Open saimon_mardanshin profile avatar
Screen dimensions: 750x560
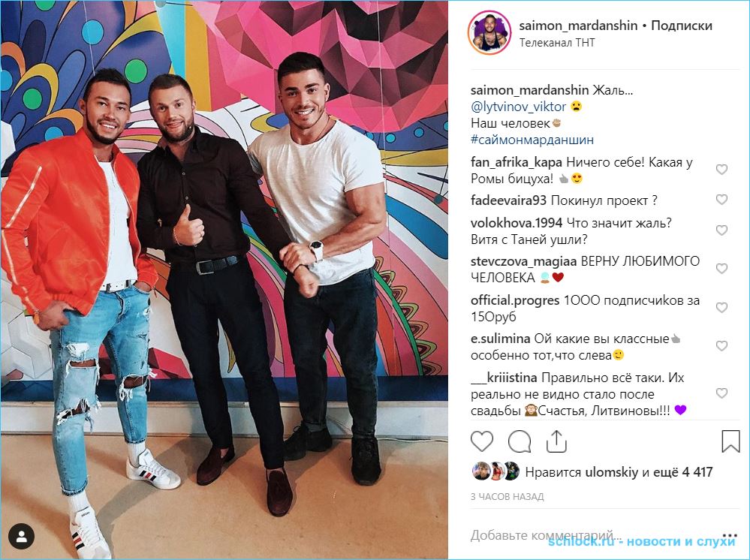pyautogui.click(x=489, y=34)
